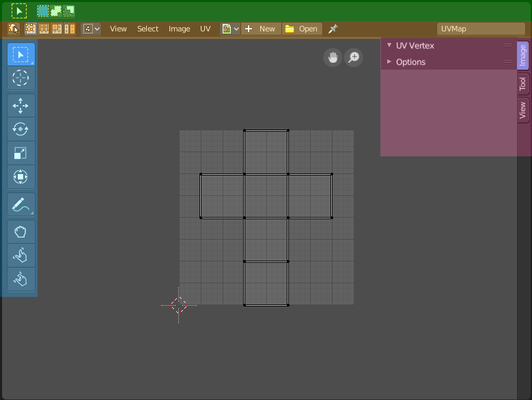The width and height of the screenshot is (532, 400).
Task: Collapse the UV Vertex panel
Action: coord(389,45)
